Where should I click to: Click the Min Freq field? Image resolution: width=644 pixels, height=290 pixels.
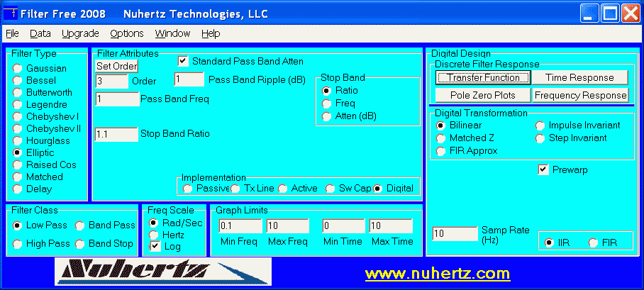[240, 226]
